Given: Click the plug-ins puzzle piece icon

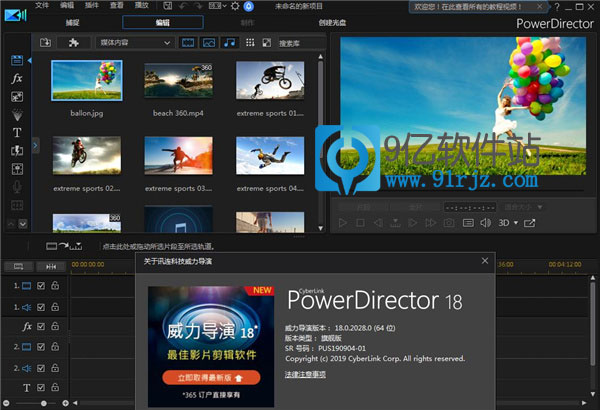Looking at the screenshot, I should pos(73,42).
